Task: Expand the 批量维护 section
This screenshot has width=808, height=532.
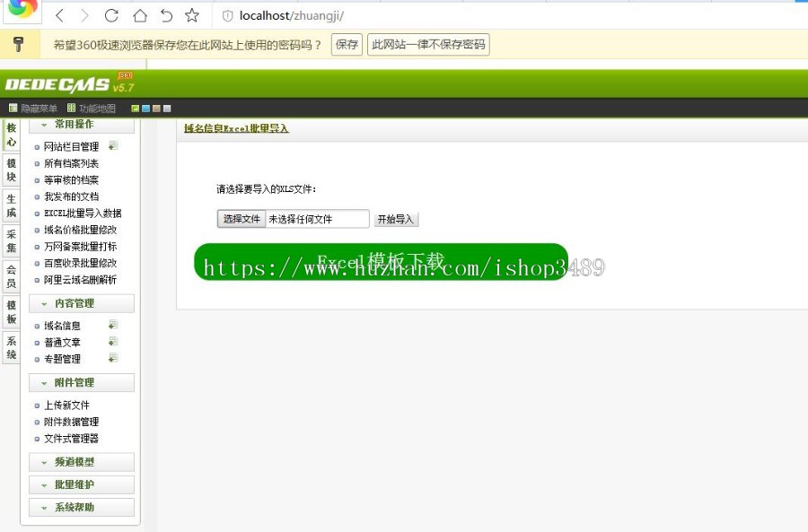Action: 81,484
